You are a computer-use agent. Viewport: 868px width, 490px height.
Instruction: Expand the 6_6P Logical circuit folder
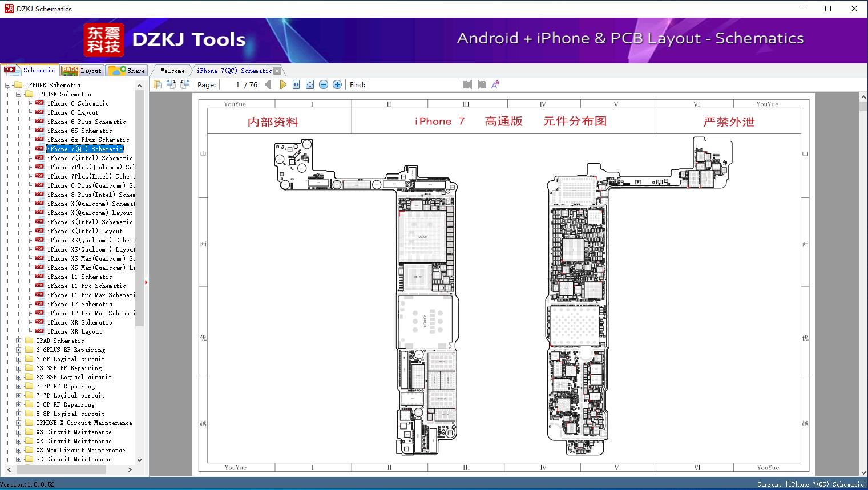19,359
